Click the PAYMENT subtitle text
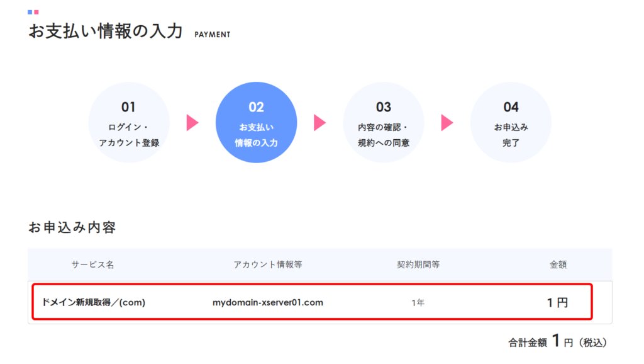644x364 pixels. tap(213, 35)
